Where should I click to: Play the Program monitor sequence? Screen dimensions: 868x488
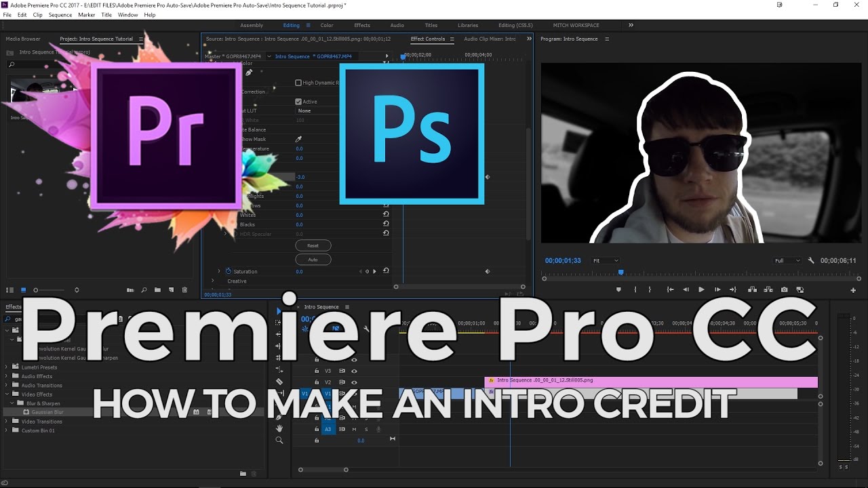point(701,289)
